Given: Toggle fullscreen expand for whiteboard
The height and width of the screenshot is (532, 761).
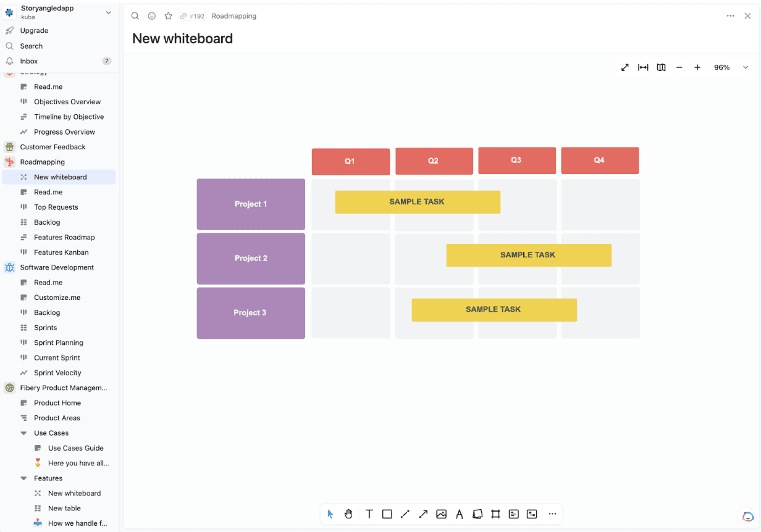Looking at the screenshot, I should (625, 67).
